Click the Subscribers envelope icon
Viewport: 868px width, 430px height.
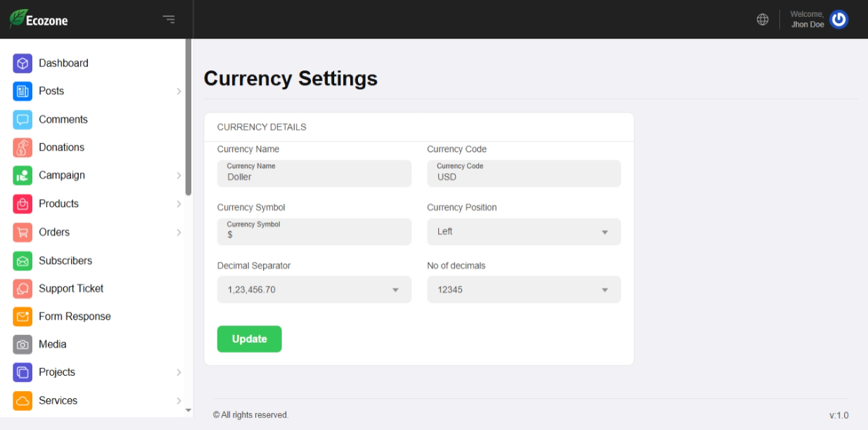coord(23,261)
